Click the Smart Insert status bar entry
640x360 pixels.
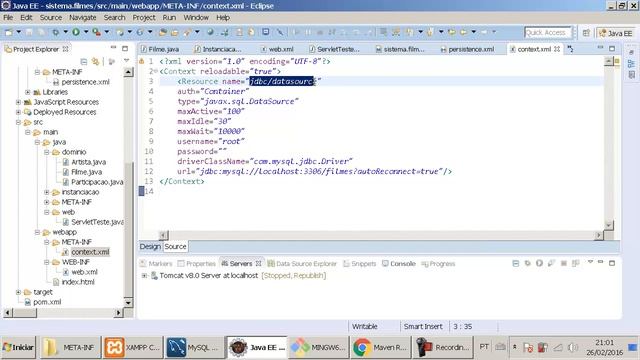[423, 327]
